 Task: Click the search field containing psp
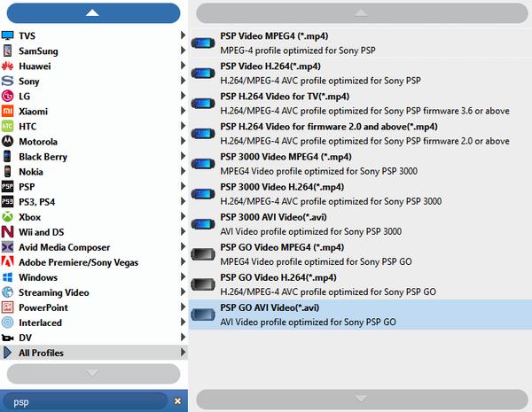click(87, 402)
